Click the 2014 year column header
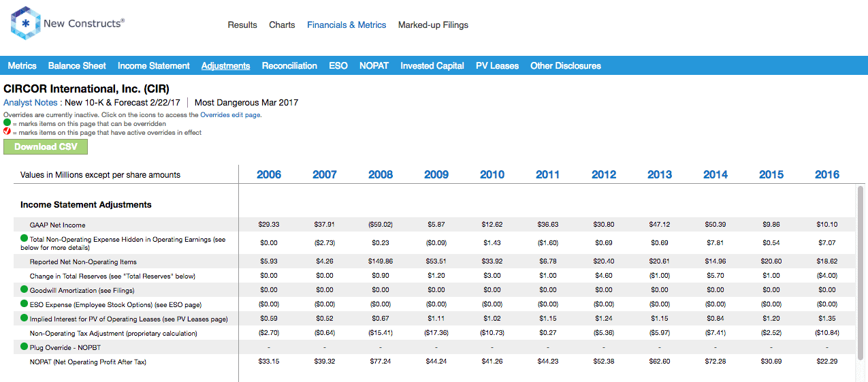The image size is (868, 382). pyautogui.click(x=716, y=175)
